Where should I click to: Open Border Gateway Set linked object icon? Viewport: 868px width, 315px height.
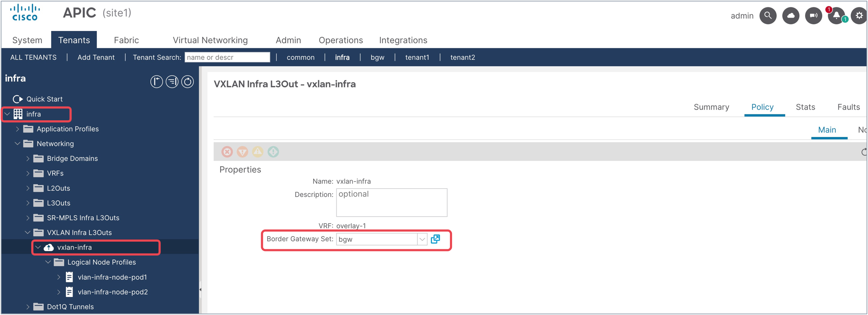(x=435, y=239)
